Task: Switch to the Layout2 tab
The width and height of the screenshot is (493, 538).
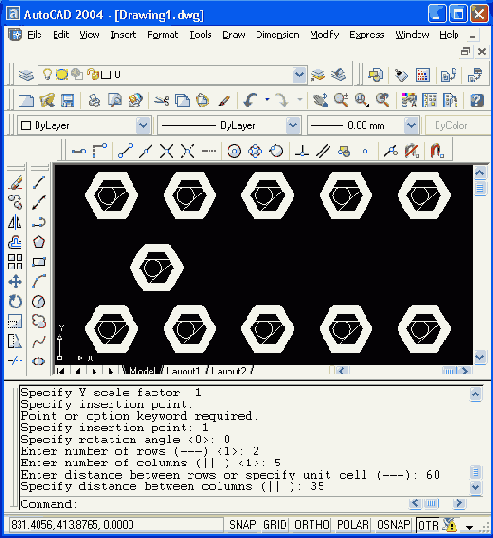Action: point(229,371)
